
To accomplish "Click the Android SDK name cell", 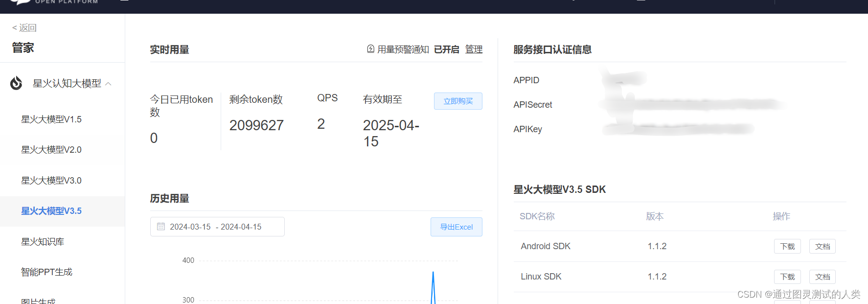I will (546, 246).
